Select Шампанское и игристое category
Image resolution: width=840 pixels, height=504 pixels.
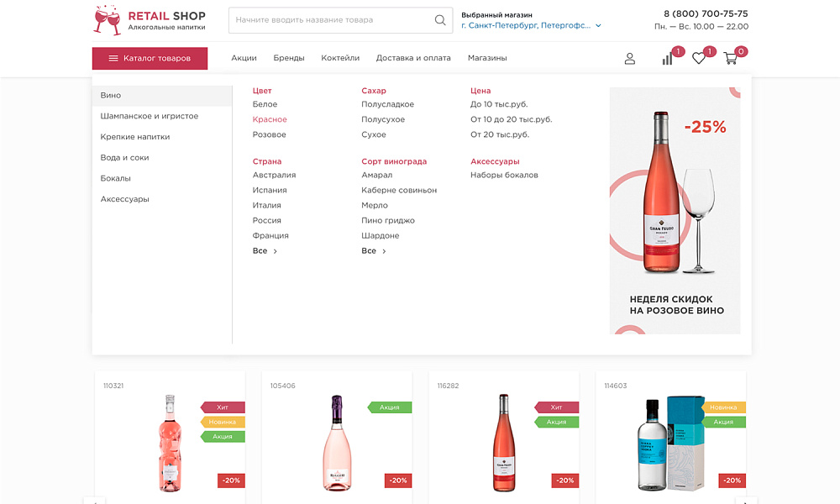(150, 116)
